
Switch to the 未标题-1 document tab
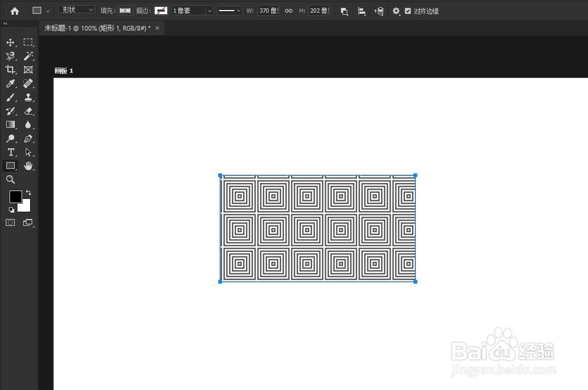tap(98, 28)
